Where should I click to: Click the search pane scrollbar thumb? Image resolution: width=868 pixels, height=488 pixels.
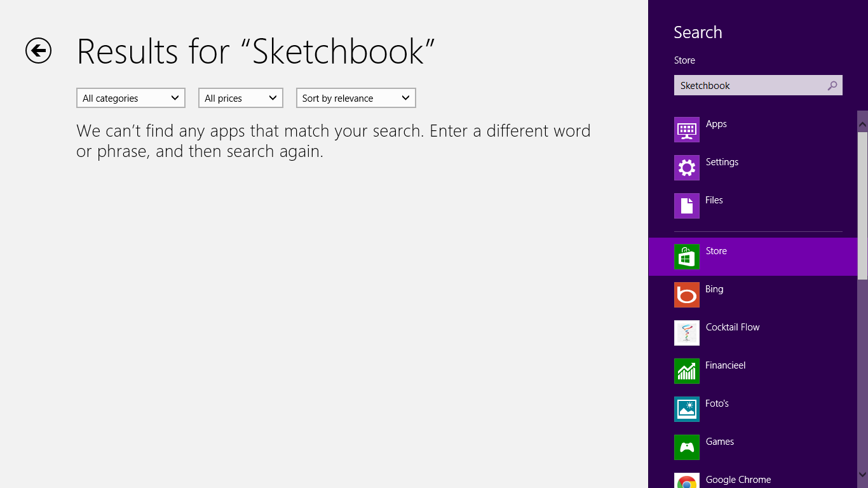[x=862, y=206]
